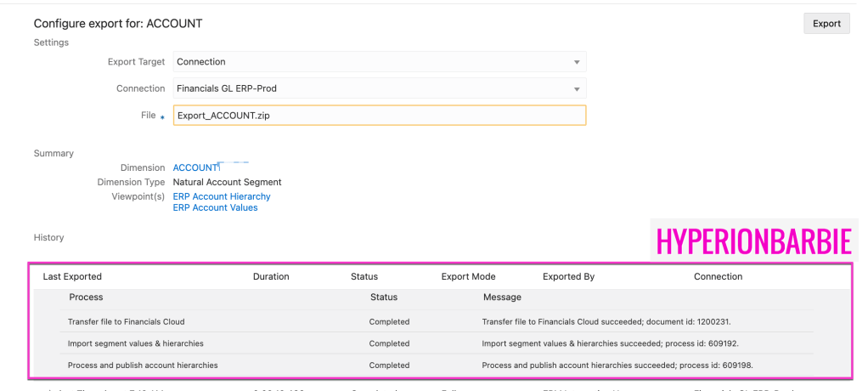Image resolution: width=868 pixels, height=391 pixels.
Task: Click the Connection column header in History
Action: click(x=718, y=276)
